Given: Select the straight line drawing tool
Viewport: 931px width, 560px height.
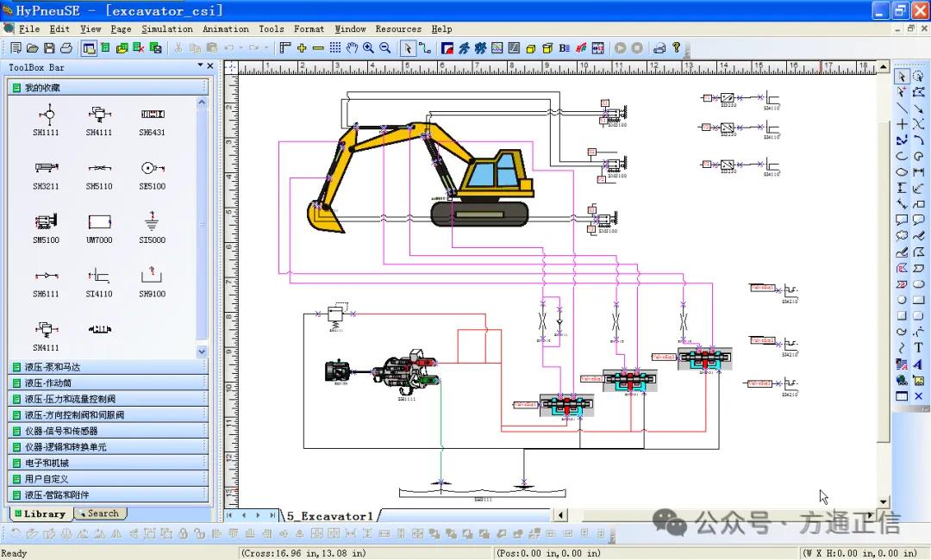Looking at the screenshot, I should (902, 108).
